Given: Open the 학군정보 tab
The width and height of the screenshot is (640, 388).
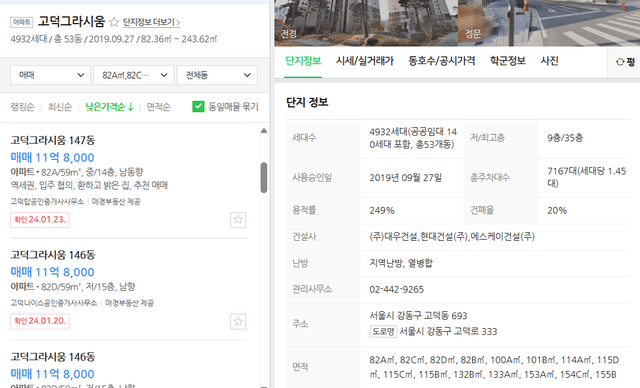Looking at the screenshot, I should 508,61.
